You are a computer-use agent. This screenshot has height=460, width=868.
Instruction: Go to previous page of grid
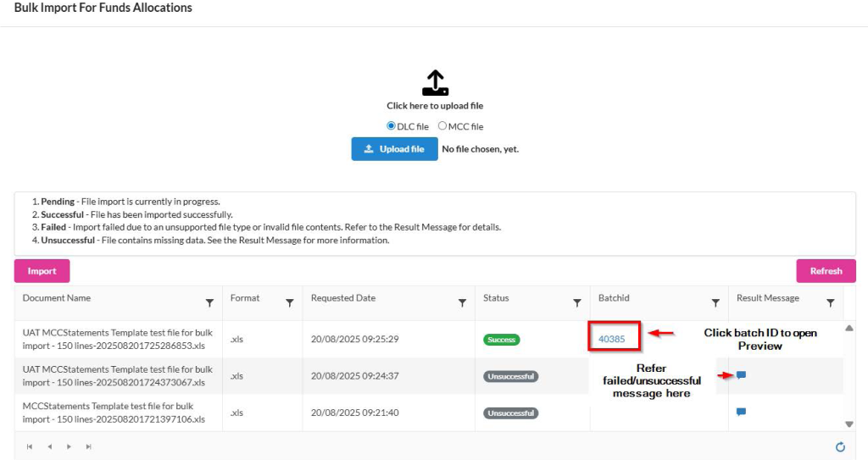pos(49,446)
